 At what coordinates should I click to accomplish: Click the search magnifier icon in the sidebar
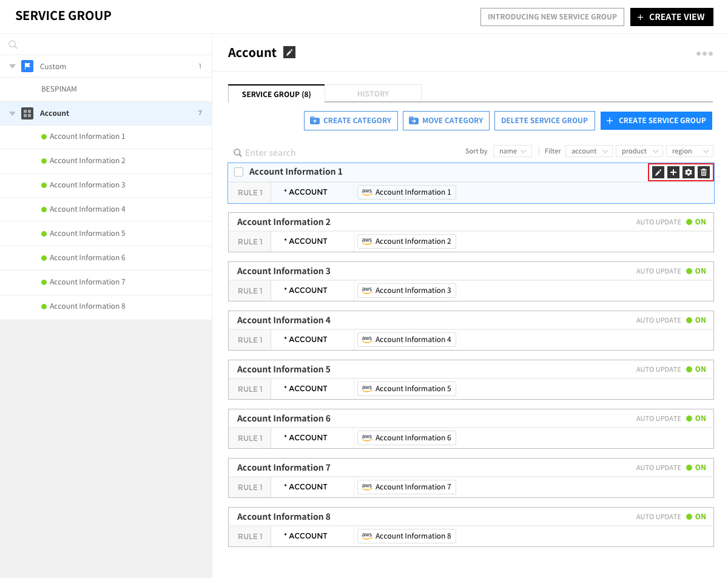[x=13, y=44]
